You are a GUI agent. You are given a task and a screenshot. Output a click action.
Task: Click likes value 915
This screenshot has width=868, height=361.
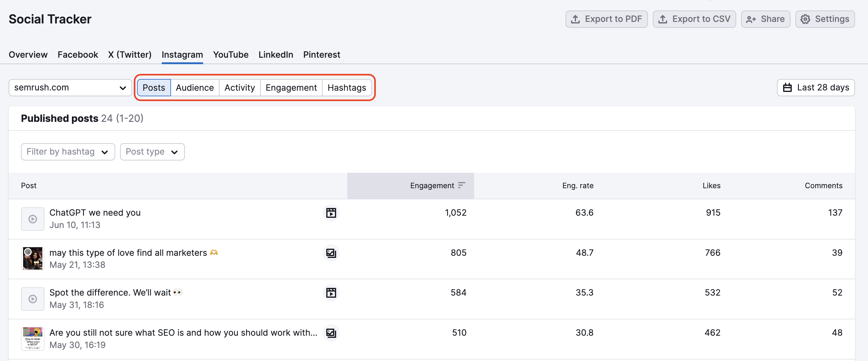tap(713, 213)
